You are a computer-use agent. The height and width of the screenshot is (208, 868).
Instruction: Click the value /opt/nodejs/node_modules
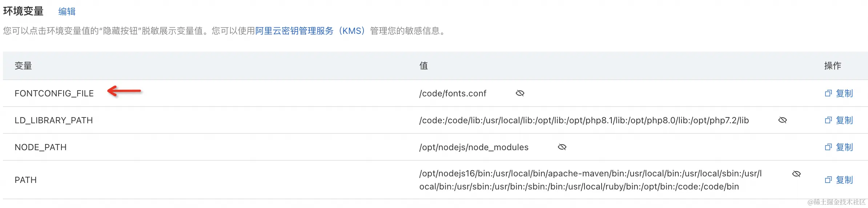click(474, 147)
